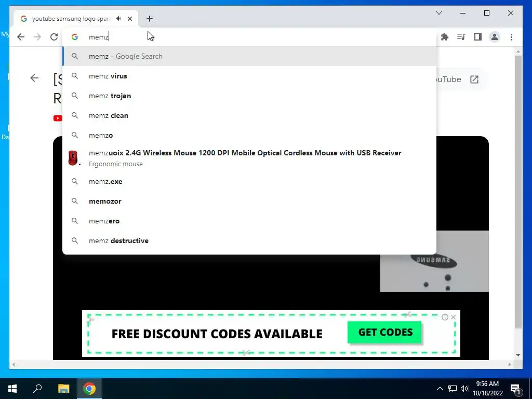
Task: Open the network tray icon
Action: 453,389
